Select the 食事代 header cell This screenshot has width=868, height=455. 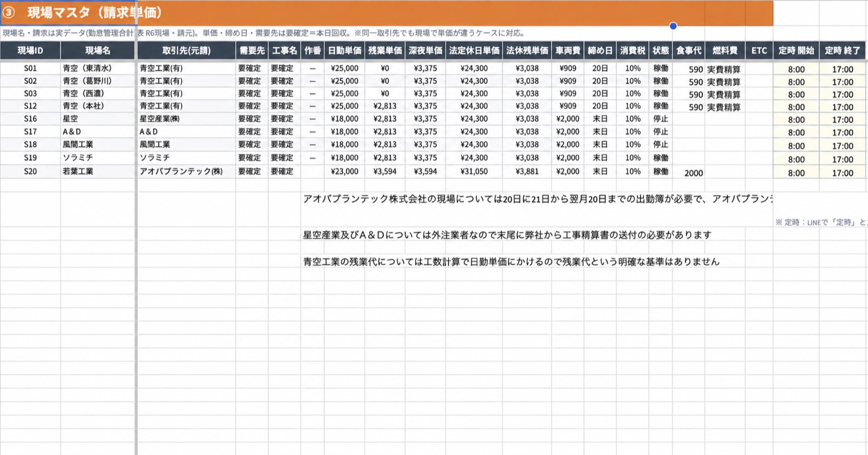688,50
